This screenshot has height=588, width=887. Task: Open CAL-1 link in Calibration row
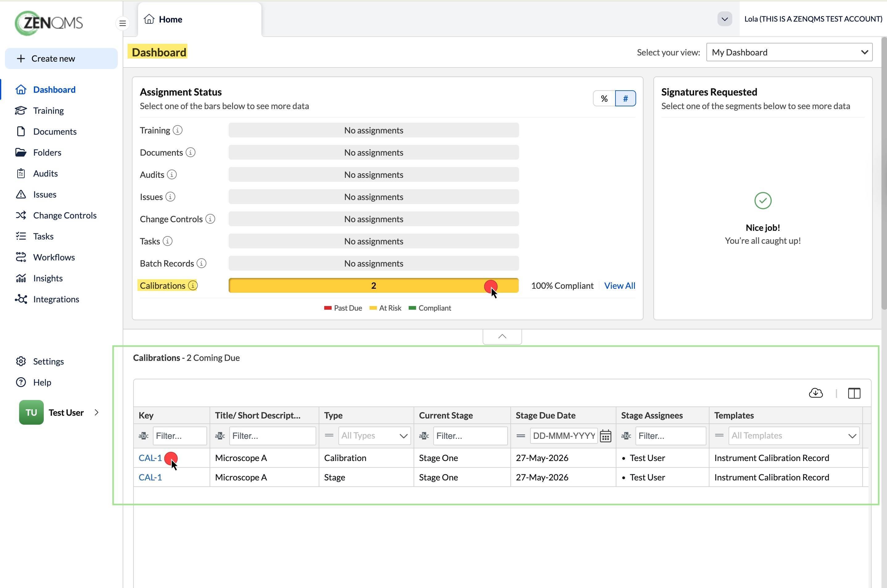pyautogui.click(x=150, y=458)
